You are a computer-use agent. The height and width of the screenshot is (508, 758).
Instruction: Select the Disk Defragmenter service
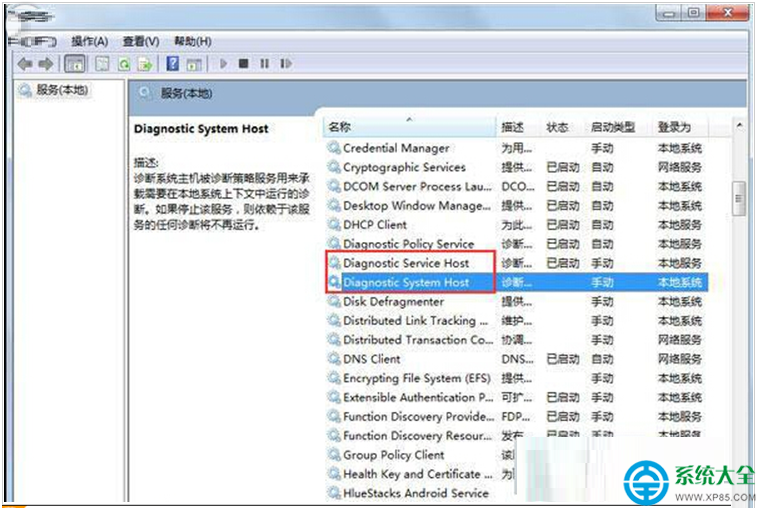coord(517,302)
